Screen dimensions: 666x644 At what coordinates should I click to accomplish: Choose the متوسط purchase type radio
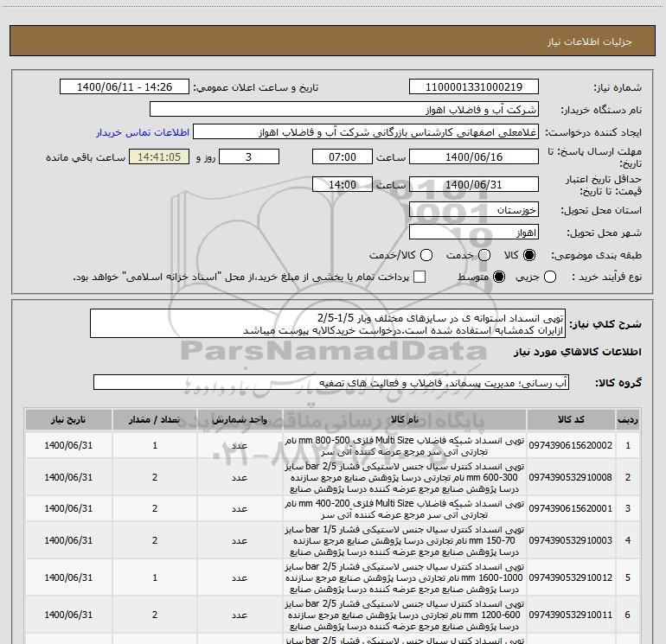pos(499,277)
